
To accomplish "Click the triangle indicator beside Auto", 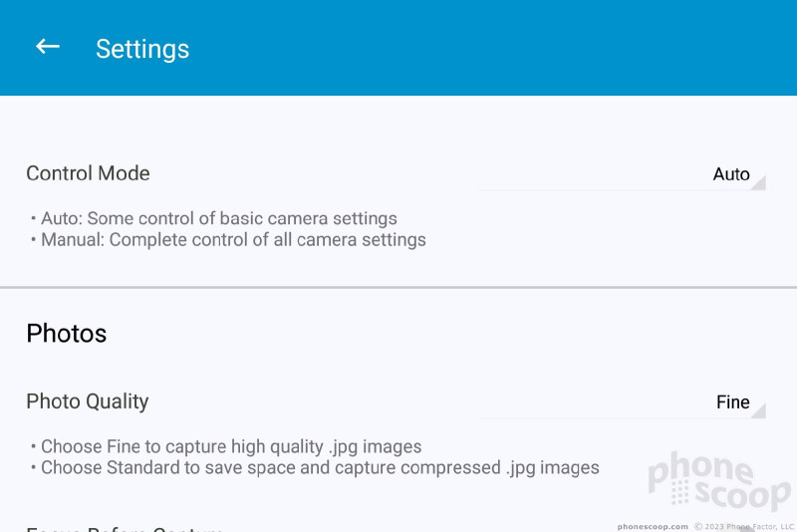I will pos(758,182).
